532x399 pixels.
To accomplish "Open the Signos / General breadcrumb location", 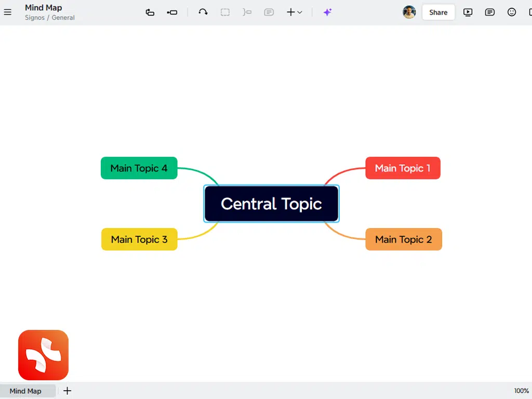I will (x=50, y=18).
